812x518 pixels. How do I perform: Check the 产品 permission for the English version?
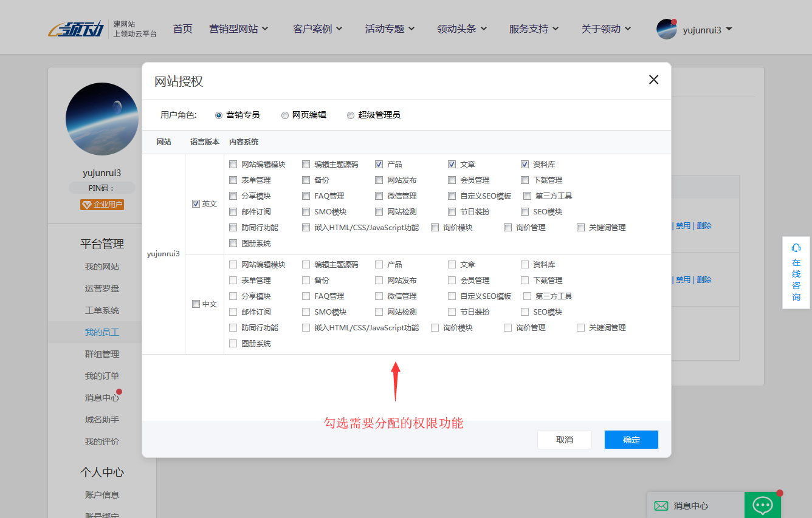(378, 163)
